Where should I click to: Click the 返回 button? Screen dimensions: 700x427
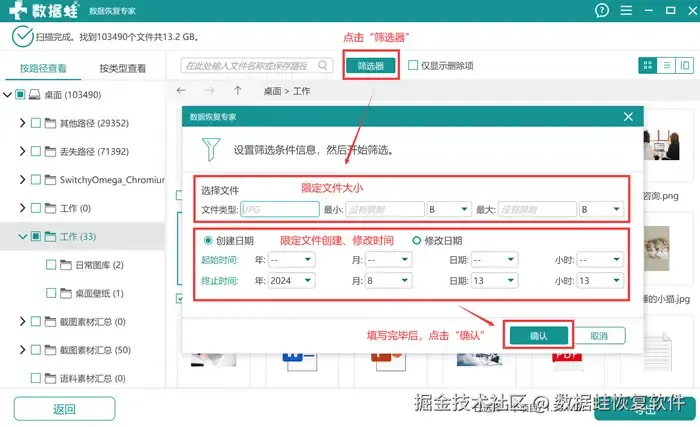coord(64,409)
